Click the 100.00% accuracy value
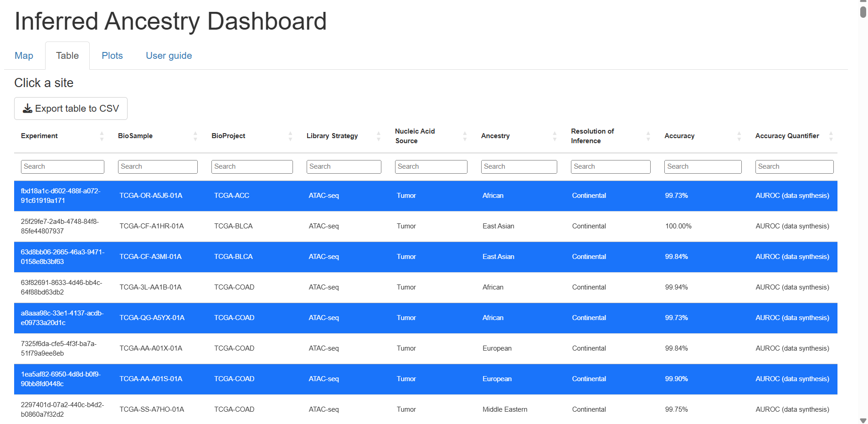 678,226
